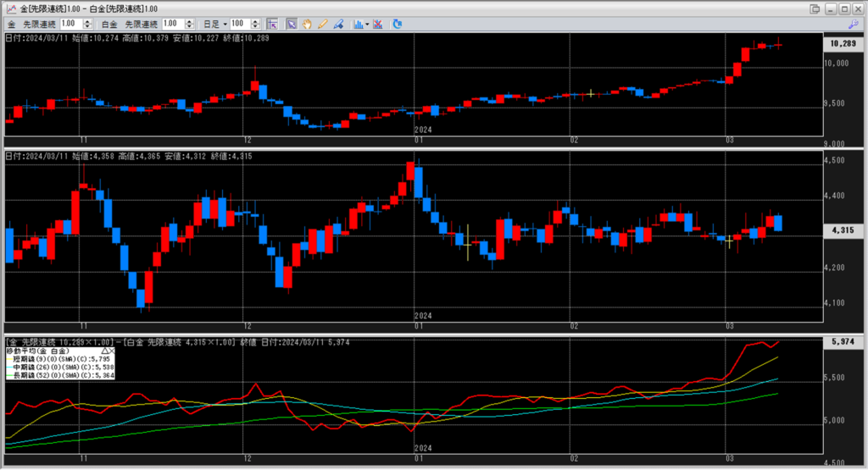Click the delete indicators chart icon
This screenshot has height=470, width=868.
(376, 24)
